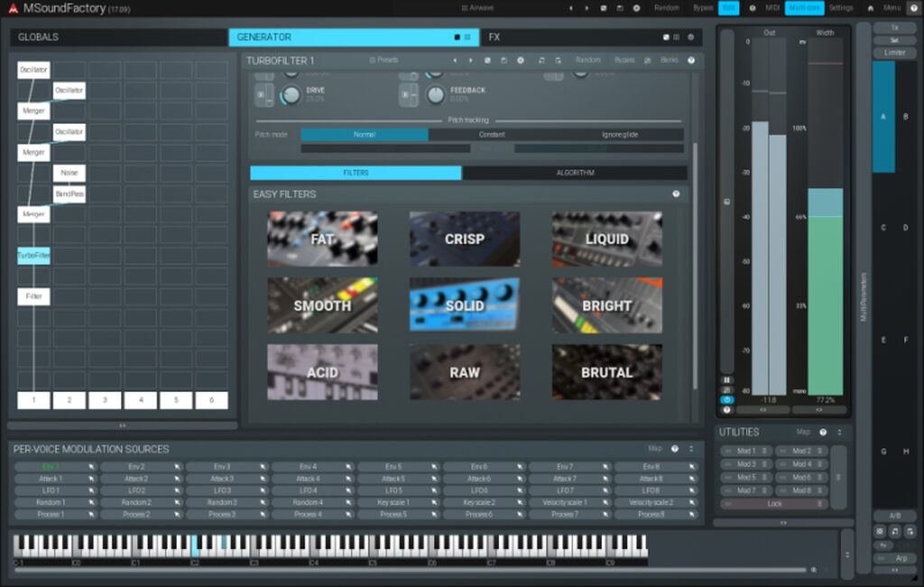
Task: Expand modulation sources panel vertical arrows
Action: [x=691, y=449]
